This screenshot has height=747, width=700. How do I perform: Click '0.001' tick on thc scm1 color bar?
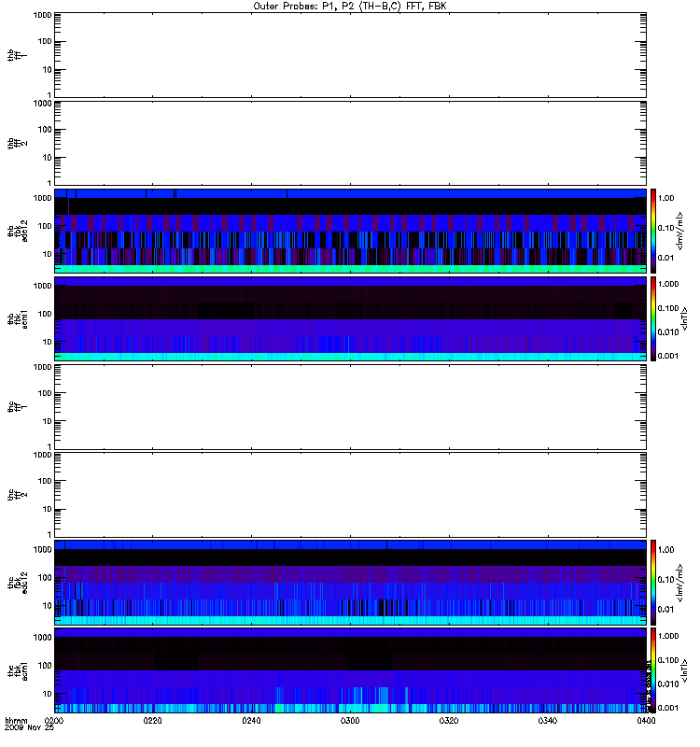668,708
